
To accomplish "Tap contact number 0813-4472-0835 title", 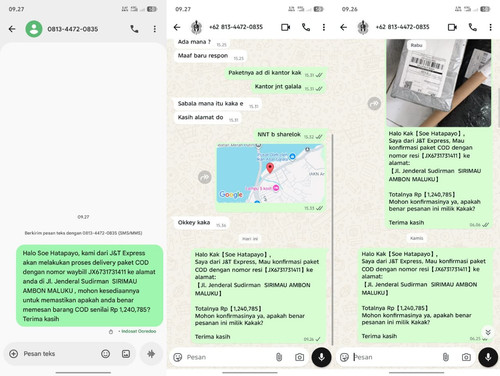I will 73,29.
